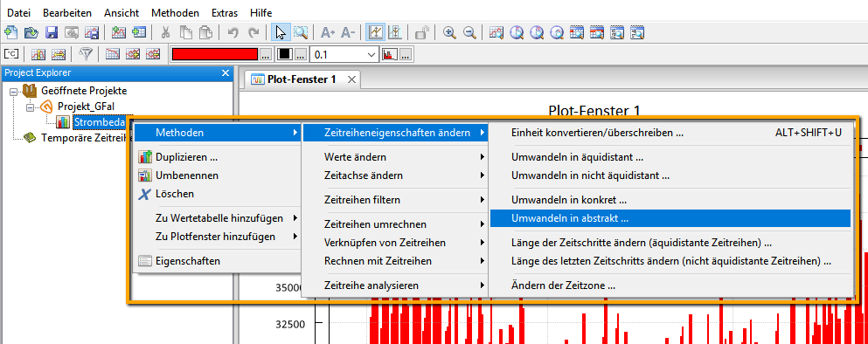The width and height of the screenshot is (868, 344).
Task: Select the arrow pointer tool
Action: click(x=281, y=32)
